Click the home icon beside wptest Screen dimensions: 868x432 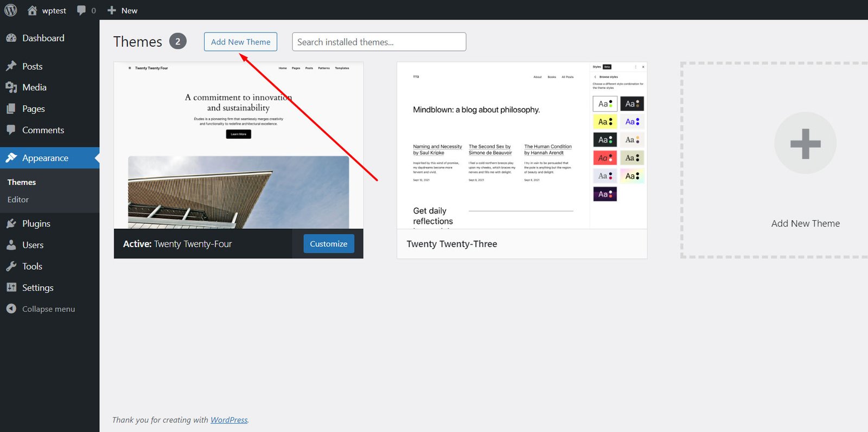coord(33,10)
